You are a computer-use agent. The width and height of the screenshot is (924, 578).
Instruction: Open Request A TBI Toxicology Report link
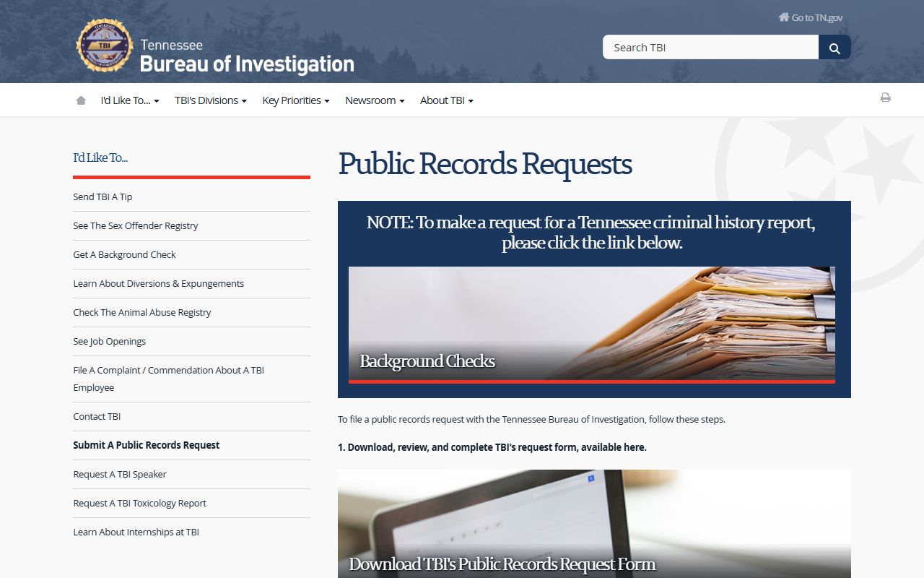(140, 503)
